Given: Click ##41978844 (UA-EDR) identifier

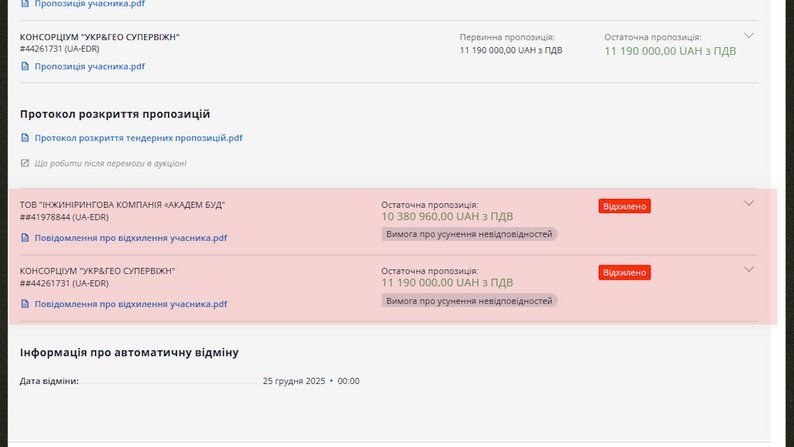Looking at the screenshot, I should pyautogui.click(x=64, y=217).
